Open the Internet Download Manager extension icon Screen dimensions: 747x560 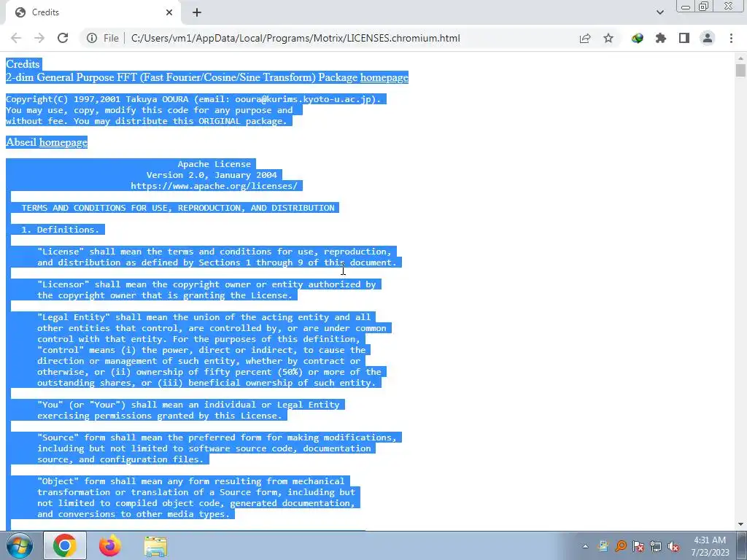coord(638,38)
